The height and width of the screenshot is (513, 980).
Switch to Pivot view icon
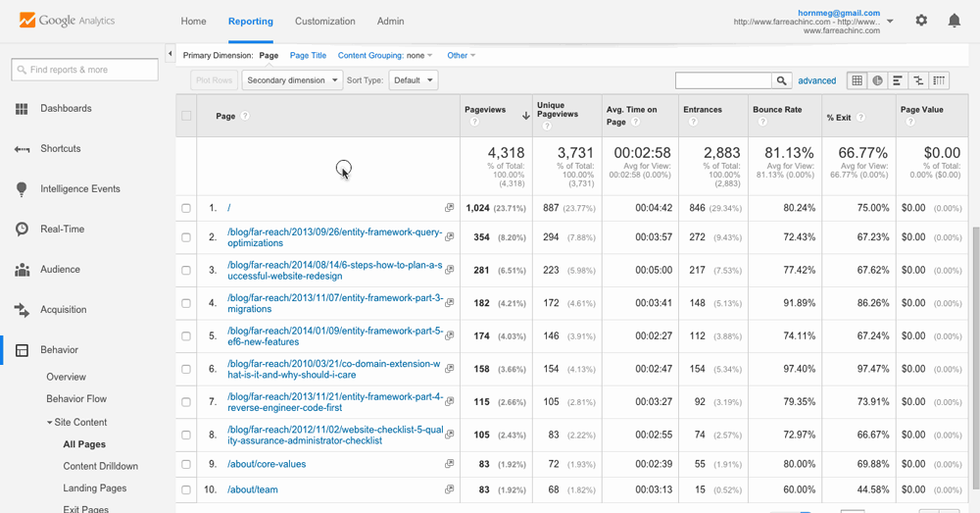939,80
